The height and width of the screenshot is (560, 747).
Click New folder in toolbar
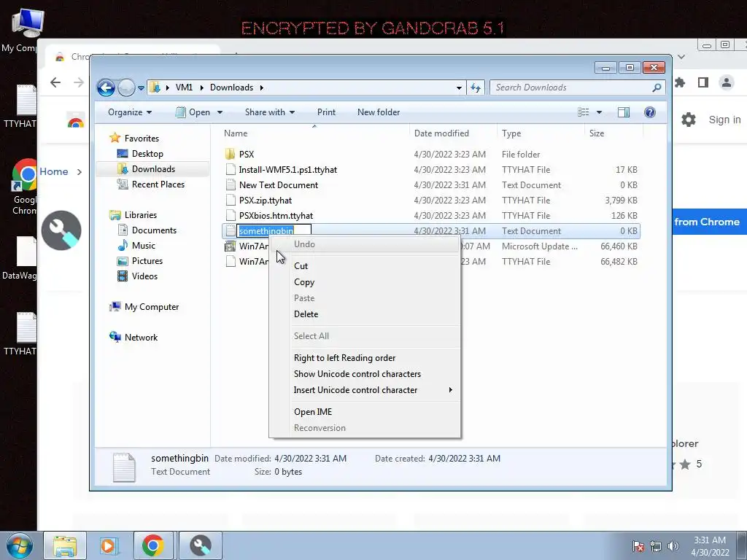[379, 112]
